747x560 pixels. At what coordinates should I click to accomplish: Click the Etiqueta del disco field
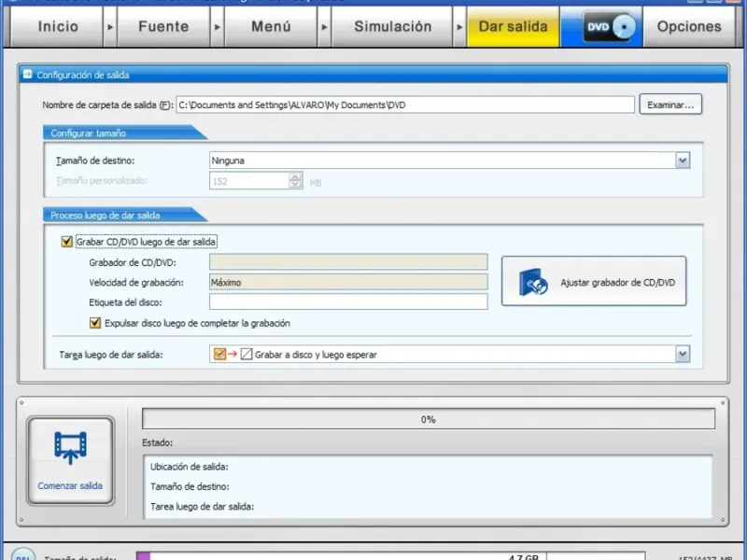[x=348, y=301]
